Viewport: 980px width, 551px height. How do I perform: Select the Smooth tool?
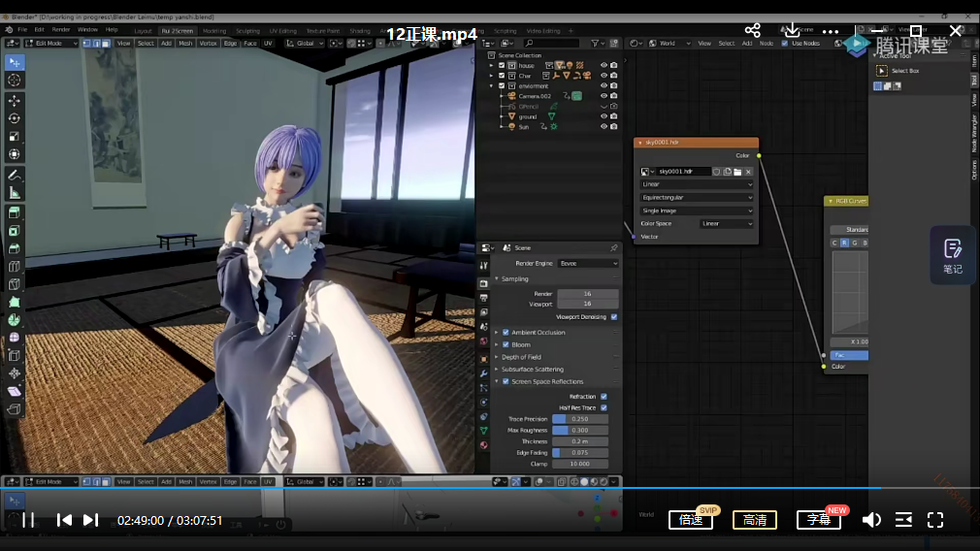(x=15, y=338)
